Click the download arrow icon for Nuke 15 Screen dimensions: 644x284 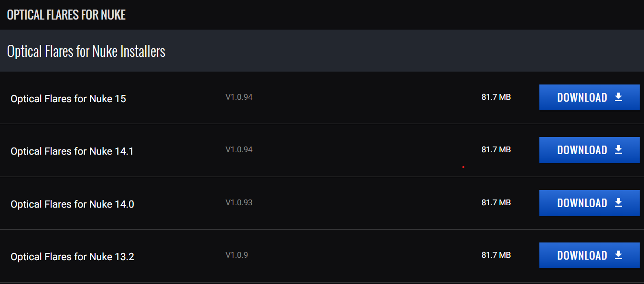618,97
